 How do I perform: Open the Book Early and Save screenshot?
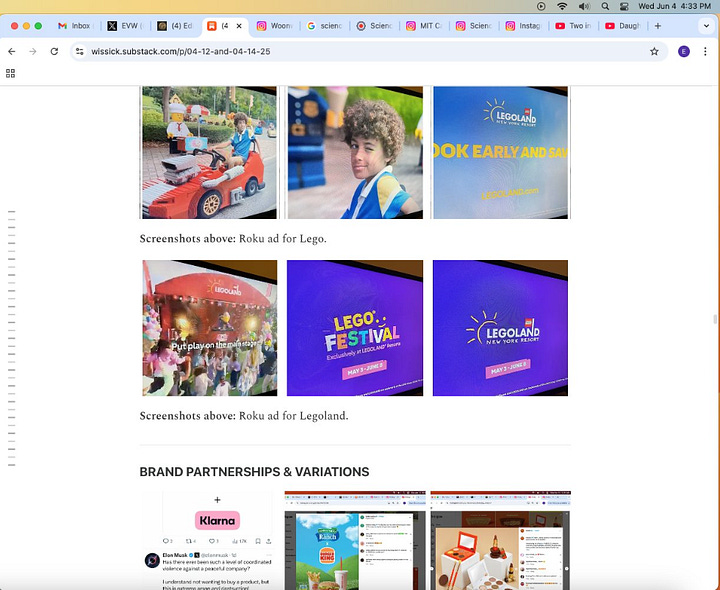501,152
